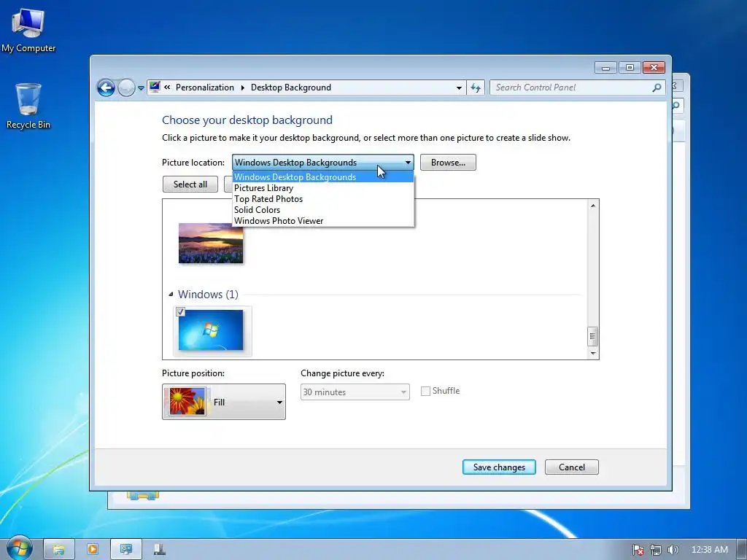Click the Control Panel icon in address bar
The width and height of the screenshot is (747, 560).
click(x=155, y=87)
